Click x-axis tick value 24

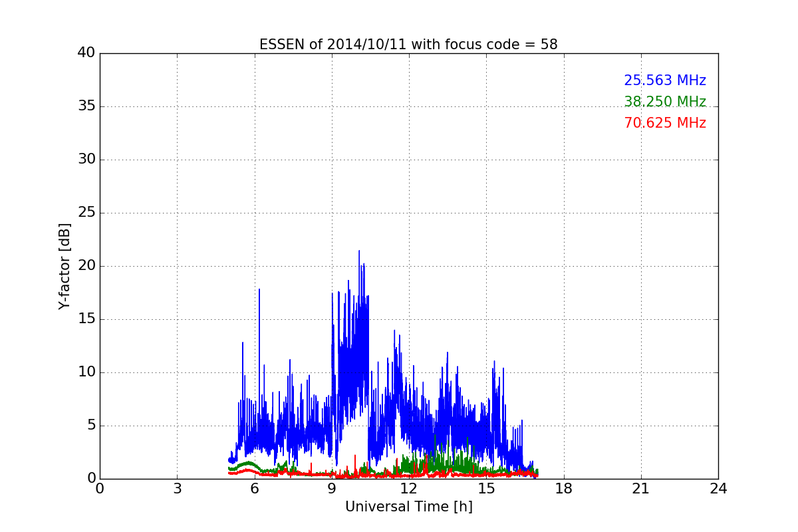(x=718, y=489)
